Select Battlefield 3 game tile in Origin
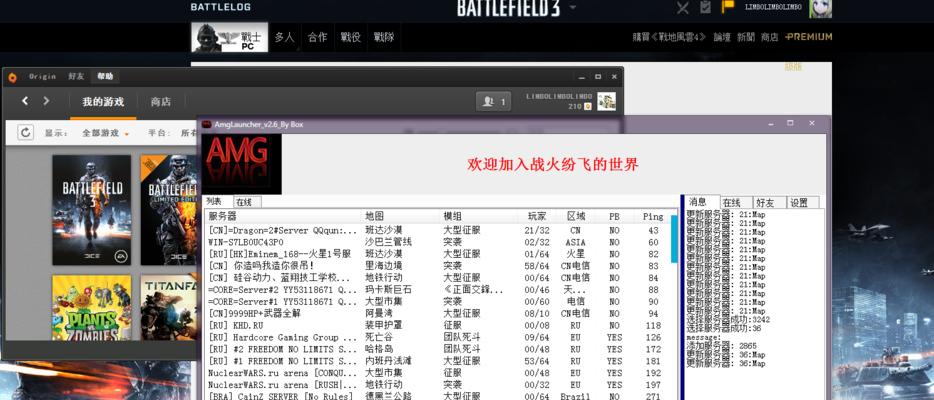This screenshot has height=400, width=934. pos(92,210)
